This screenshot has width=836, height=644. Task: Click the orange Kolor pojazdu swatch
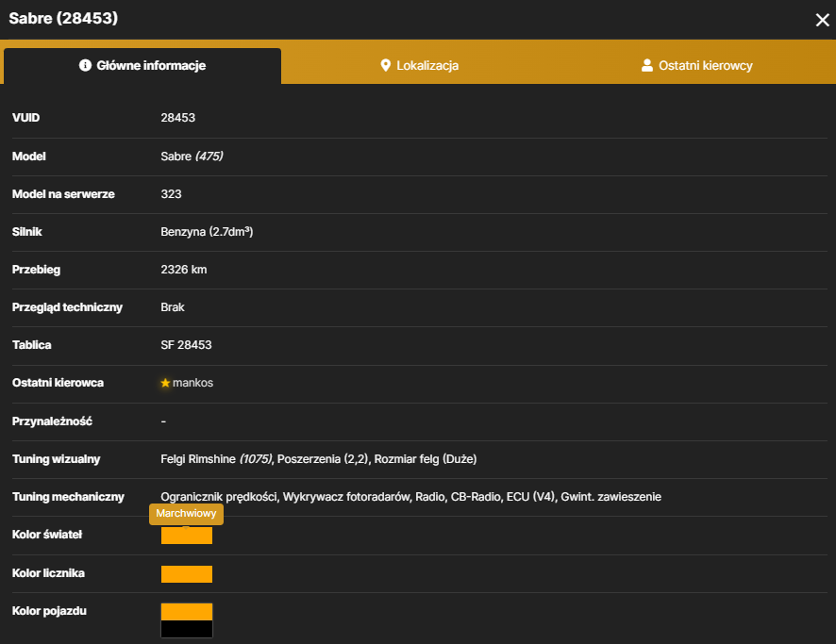point(187,612)
